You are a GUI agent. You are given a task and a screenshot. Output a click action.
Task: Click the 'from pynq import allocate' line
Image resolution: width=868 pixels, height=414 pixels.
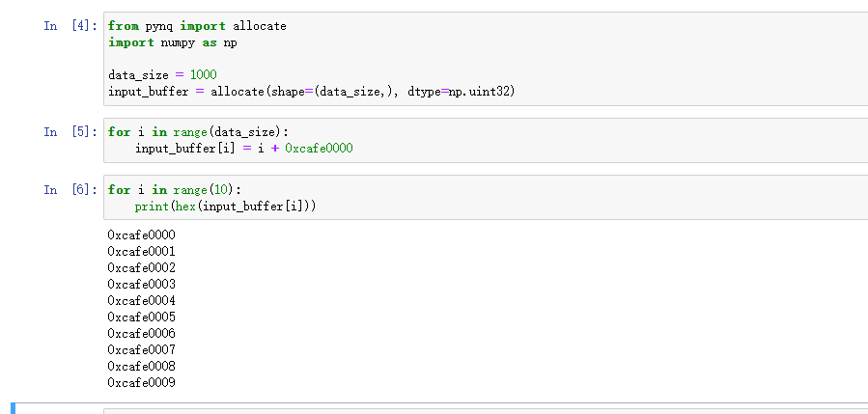197,26
